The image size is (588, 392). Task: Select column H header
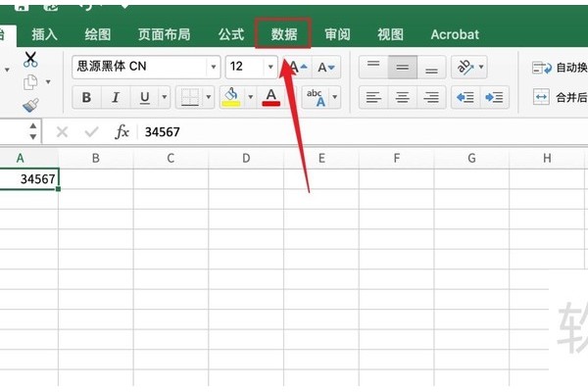click(547, 159)
